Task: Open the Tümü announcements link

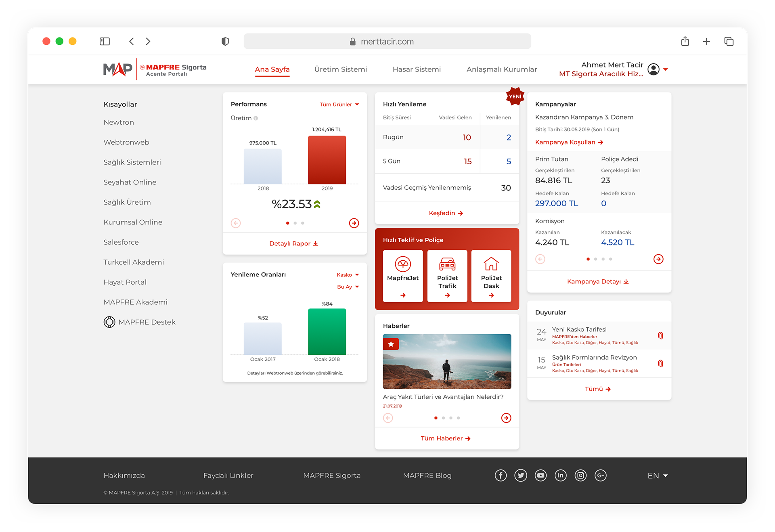Action: (598, 389)
